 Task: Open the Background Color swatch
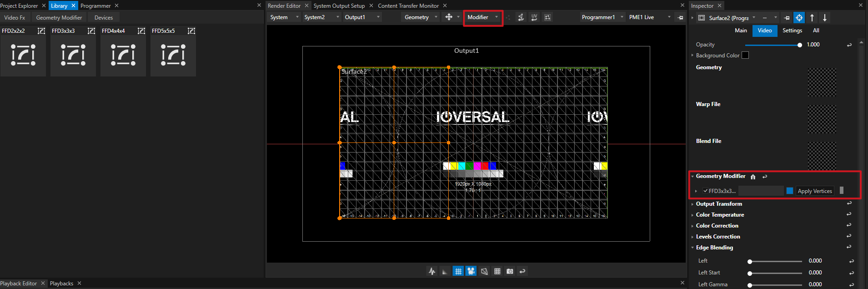point(745,55)
